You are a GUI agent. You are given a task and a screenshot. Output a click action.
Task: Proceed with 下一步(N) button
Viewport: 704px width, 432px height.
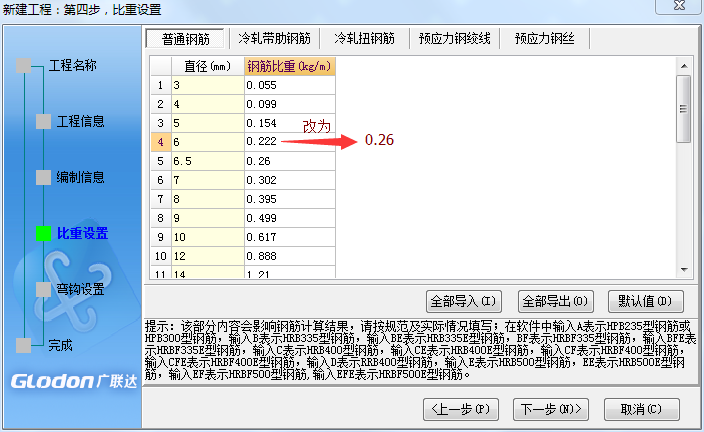tap(551, 409)
